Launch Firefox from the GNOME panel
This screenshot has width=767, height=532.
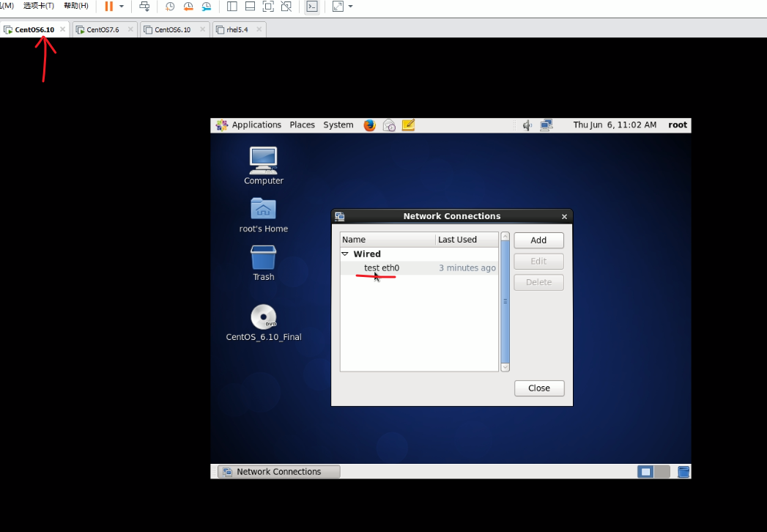tap(369, 125)
